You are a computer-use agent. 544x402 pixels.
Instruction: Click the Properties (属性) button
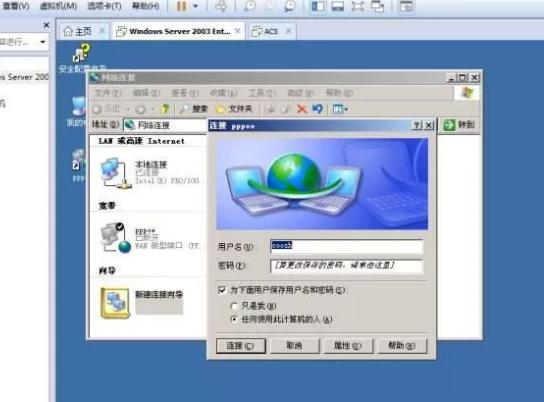point(348,346)
